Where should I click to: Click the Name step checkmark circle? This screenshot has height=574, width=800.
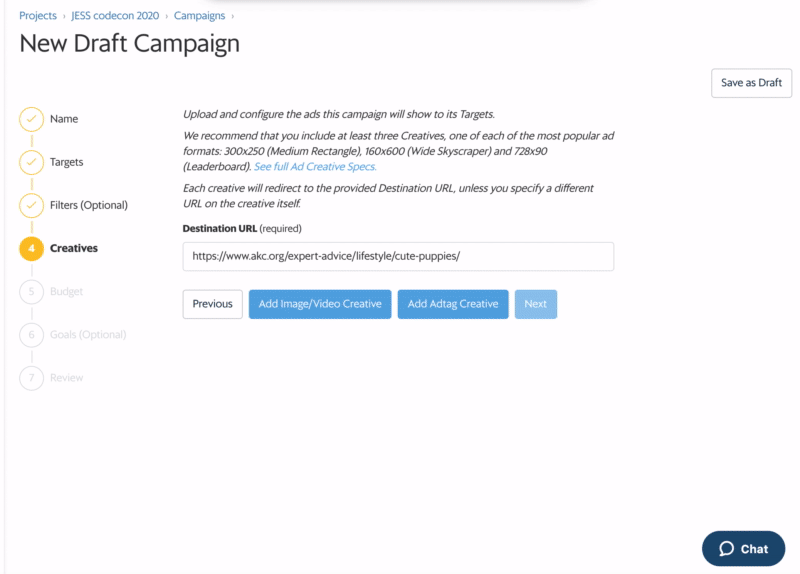32,119
